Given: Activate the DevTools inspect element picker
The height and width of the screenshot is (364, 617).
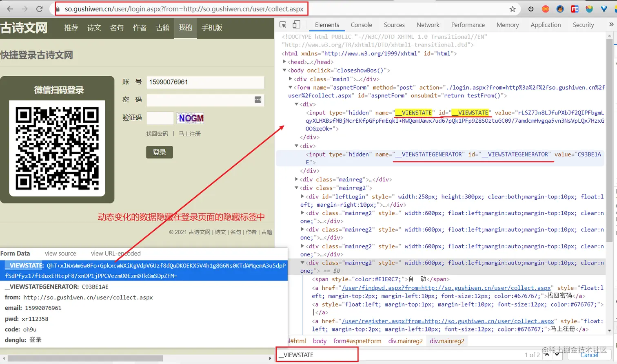Looking at the screenshot, I should [283, 25].
